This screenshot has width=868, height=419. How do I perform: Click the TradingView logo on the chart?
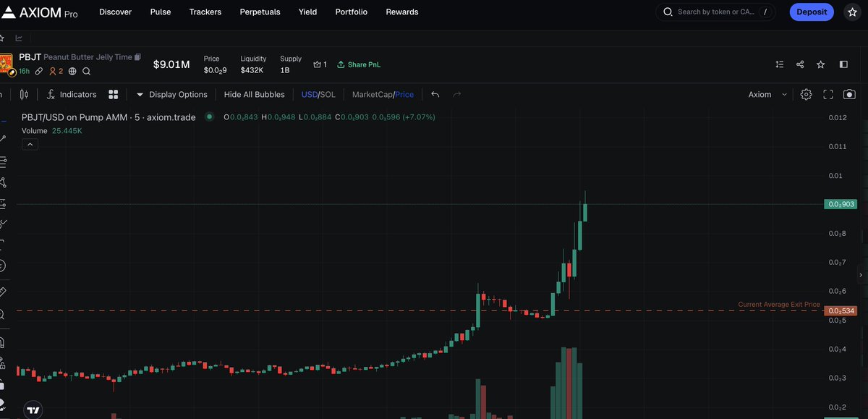(x=33, y=410)
